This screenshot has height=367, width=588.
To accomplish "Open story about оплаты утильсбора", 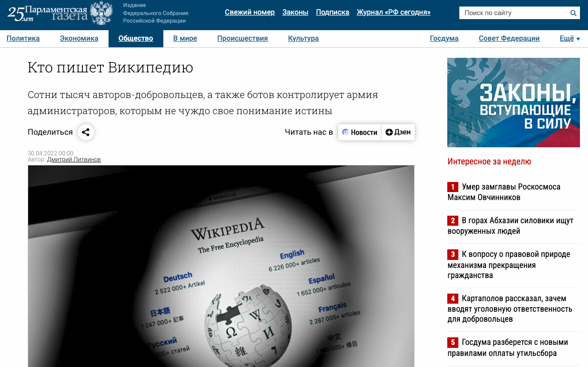I will 508,347.
